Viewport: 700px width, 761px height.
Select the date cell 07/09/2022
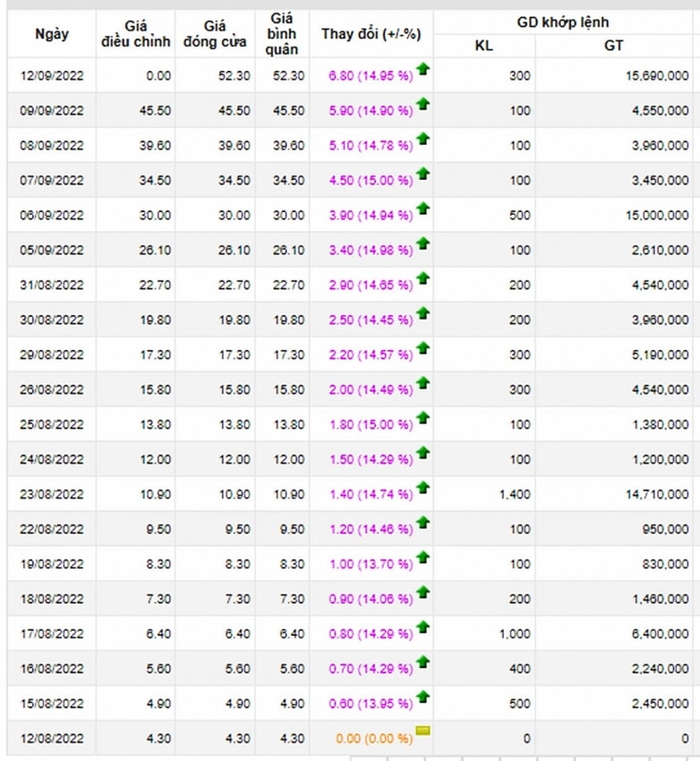coord(52,181)
